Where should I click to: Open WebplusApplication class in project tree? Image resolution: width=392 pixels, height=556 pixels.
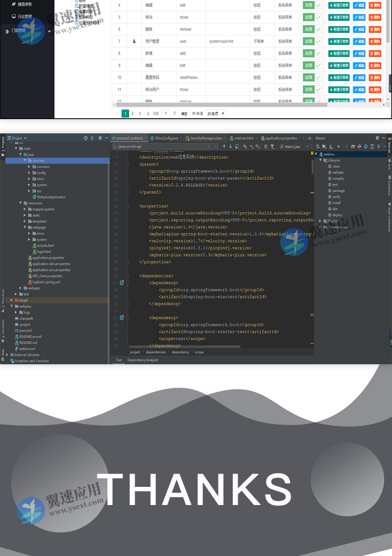click(51, 197)
